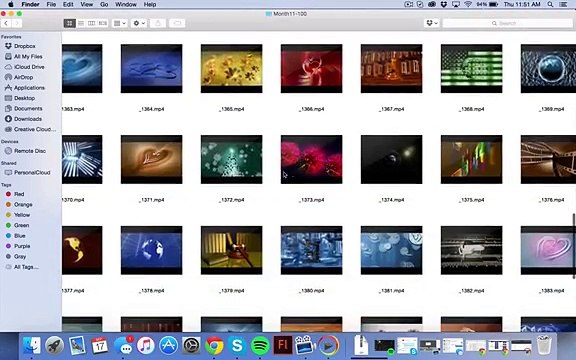Open Spotify from the Dock
This screenshot has height=360, width=576.
tap(260, 346)
